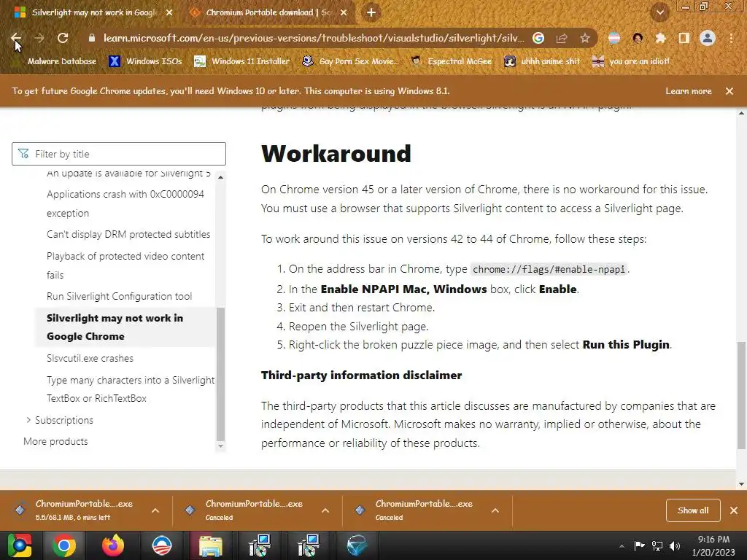747x560 pixels.
Task: Click the Filter by title input field
Action: coord(119,154)
